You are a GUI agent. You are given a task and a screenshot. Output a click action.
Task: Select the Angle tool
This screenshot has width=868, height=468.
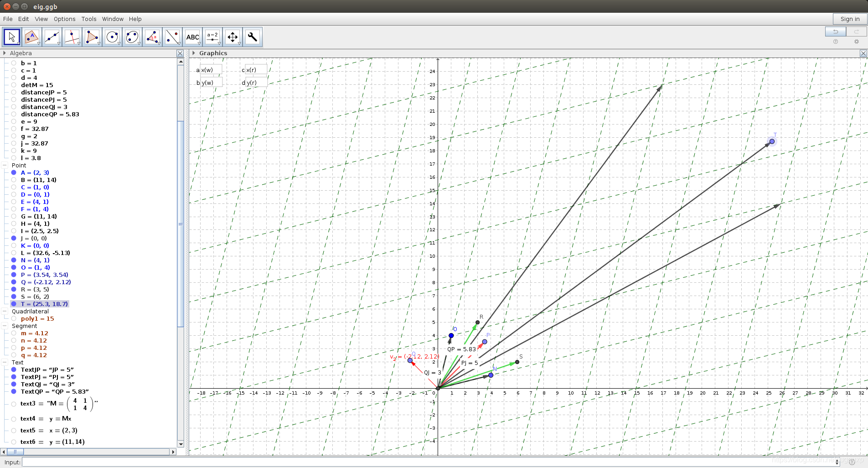[x=152, y=37]
